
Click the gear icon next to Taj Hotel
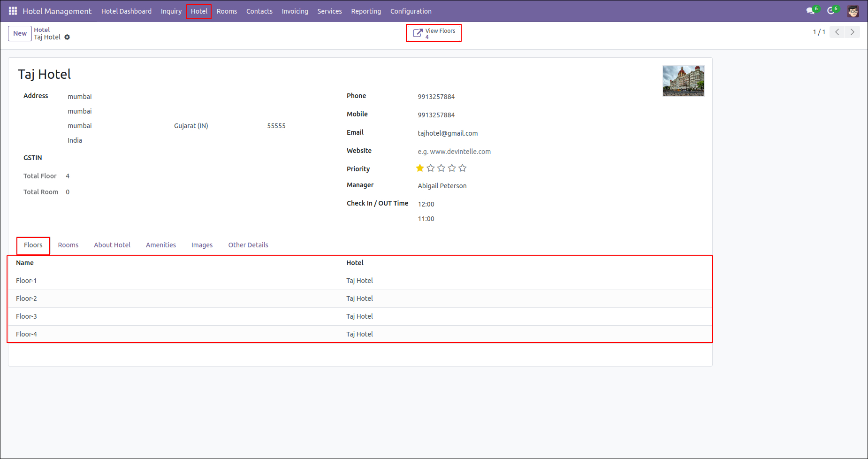pyautogui.click(x=67, y=37)
